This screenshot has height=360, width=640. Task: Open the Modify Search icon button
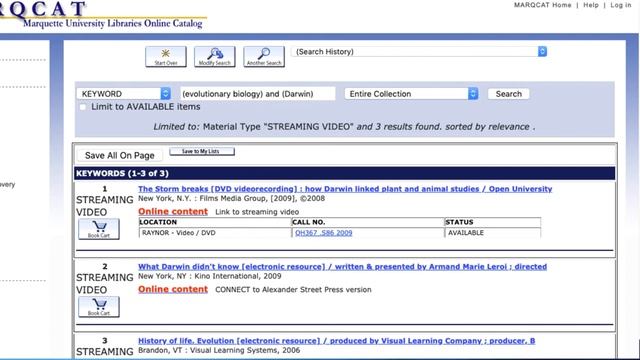tap(215, 56)
